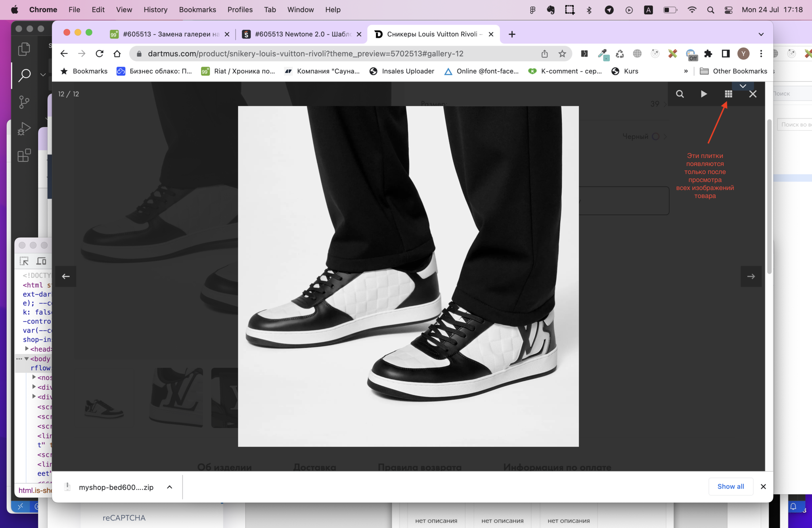Expand the hidden bookmarks overflow
This screenshot has width=812, height=528.
pos(686,71)
